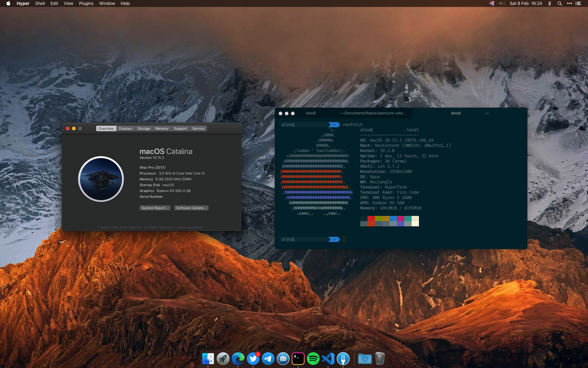Open the Plugins menu
The width and height of the screenshot is (588, 368).
point(86,3)
